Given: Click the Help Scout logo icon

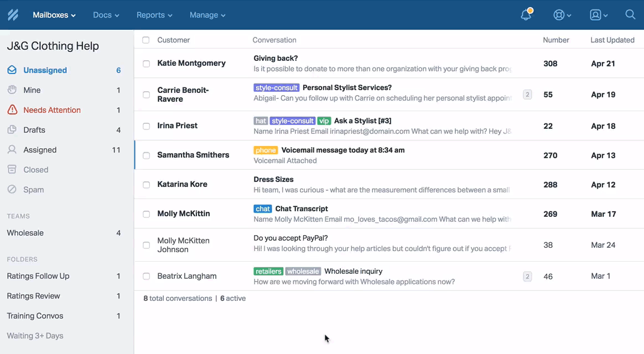Looking at the screenshot, I should (13, 15).
